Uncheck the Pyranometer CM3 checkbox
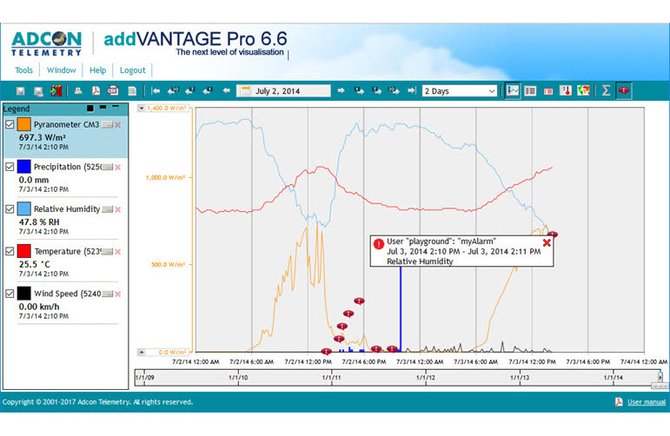Image resolution: width=670 pixels, height=436 pixels. click(x=9, y=124)
